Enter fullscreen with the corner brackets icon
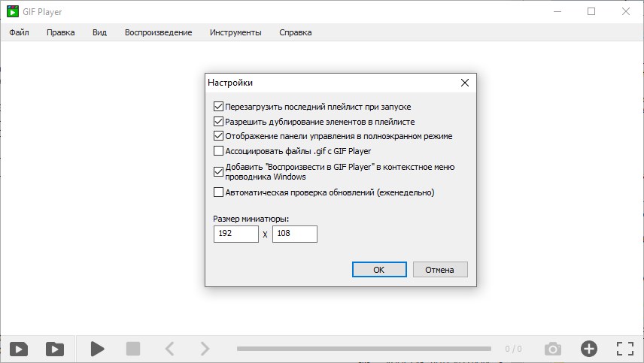Screen dimensions: 644x363 (625, 349)
